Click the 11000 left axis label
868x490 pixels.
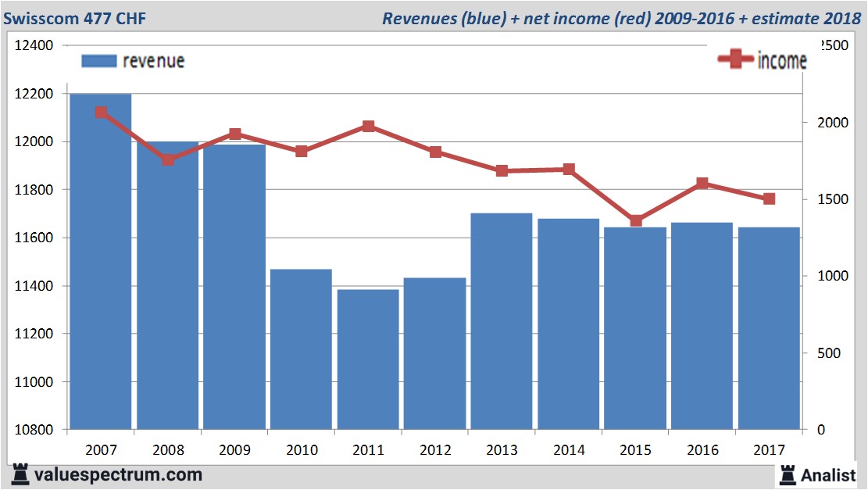point(34,381)
